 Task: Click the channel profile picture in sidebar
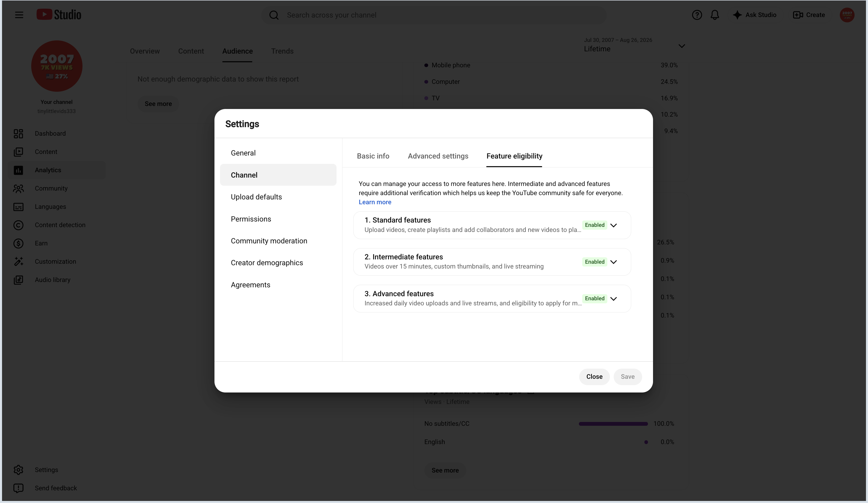click(x=57, y=66)
